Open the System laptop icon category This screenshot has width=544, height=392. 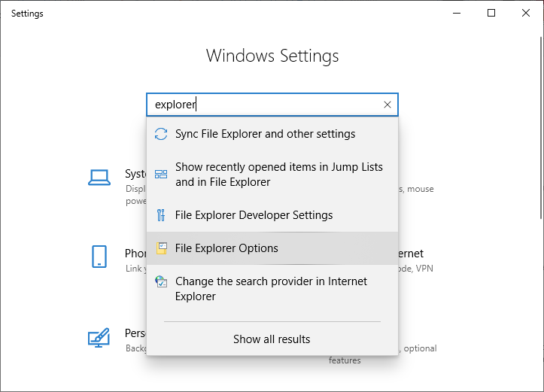tap(99, 178)
